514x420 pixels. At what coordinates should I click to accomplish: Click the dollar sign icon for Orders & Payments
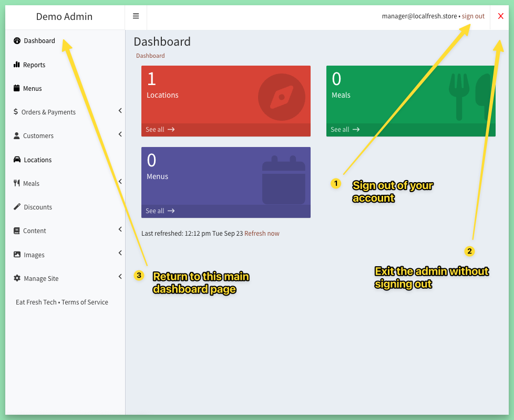pos(16,112)
